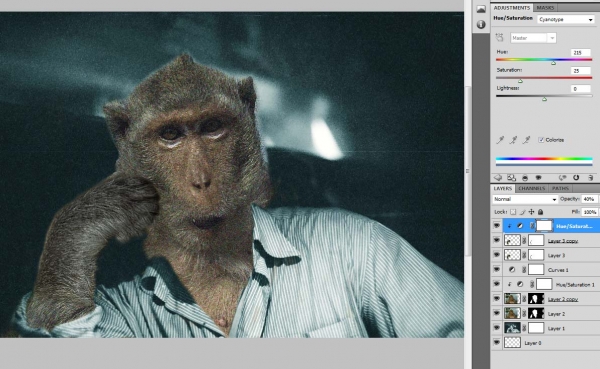Enable Lock all padlock icon
Screen dimensions: 600x369
click(x=540, y=212)
